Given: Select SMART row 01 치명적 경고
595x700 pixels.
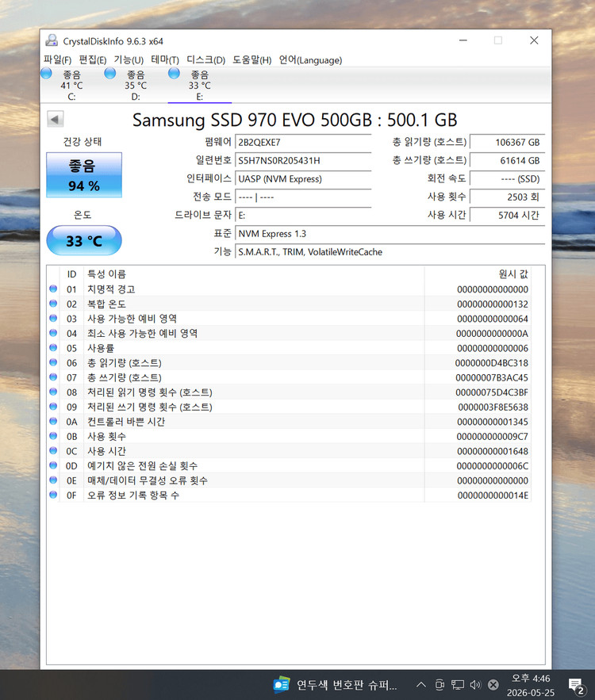Looking at the screenshot, I should pos(289,289).
